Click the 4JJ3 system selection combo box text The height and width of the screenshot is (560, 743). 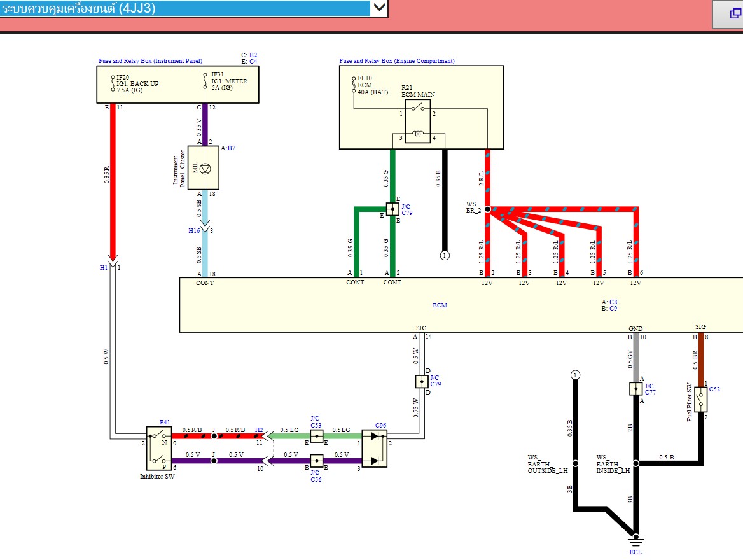pos(184,8)
